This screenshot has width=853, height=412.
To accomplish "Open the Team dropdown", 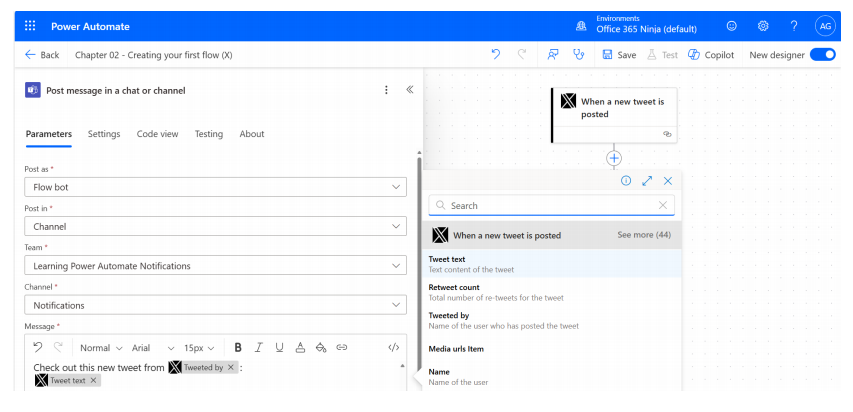I will coord(215,266).
